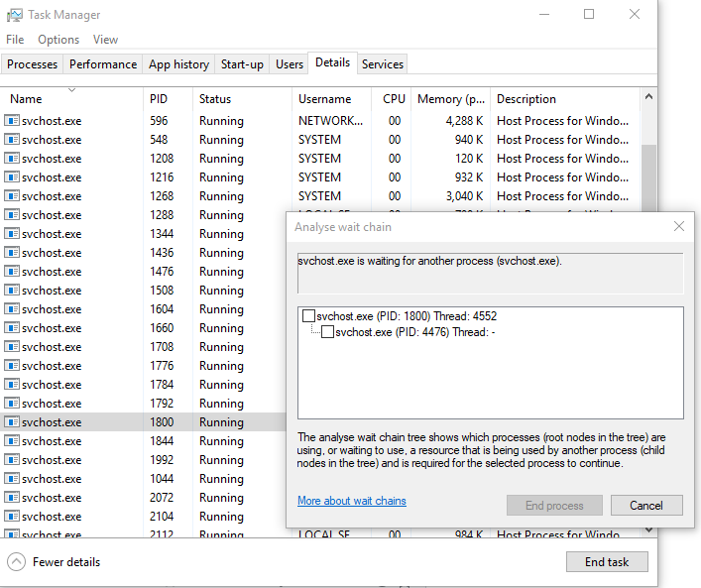Switch to the Start-up tab
701x588 pixels.
tap(242, 64)
